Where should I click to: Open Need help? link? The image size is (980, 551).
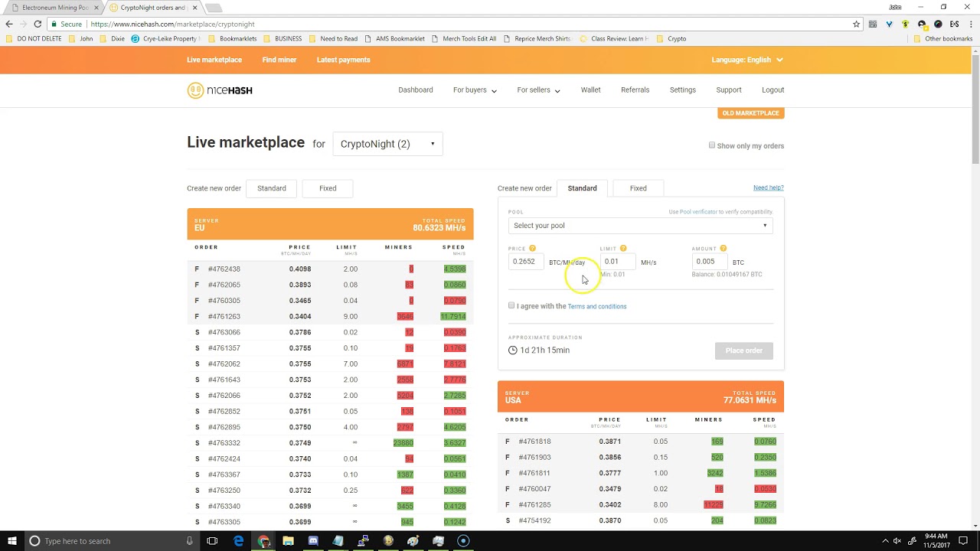click(x=769, y=187)
